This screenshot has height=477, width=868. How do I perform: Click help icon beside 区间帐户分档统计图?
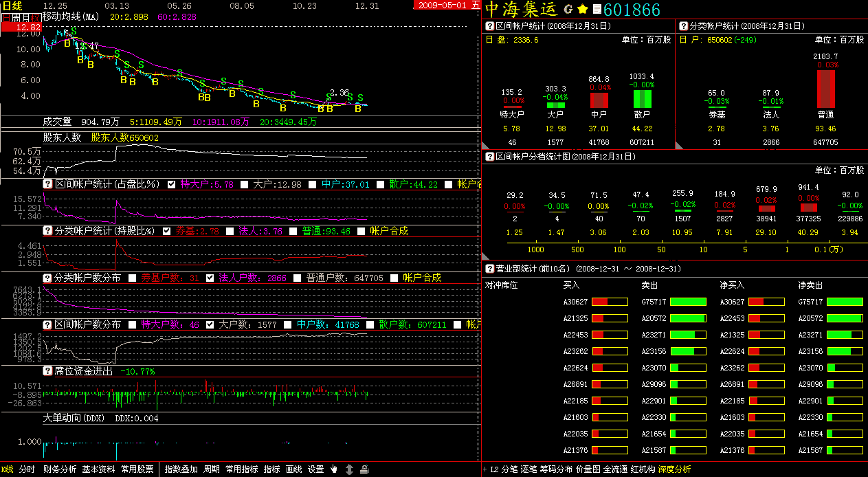(490, 157)
